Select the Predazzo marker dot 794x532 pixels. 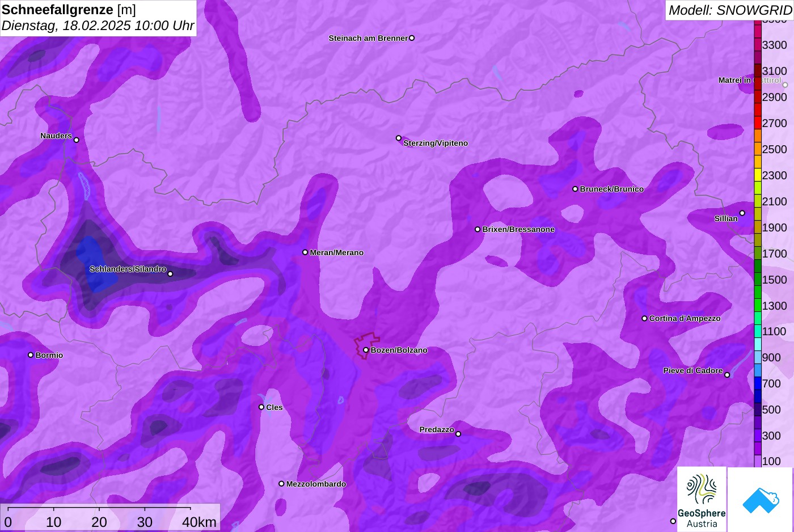tap(458, 434)
